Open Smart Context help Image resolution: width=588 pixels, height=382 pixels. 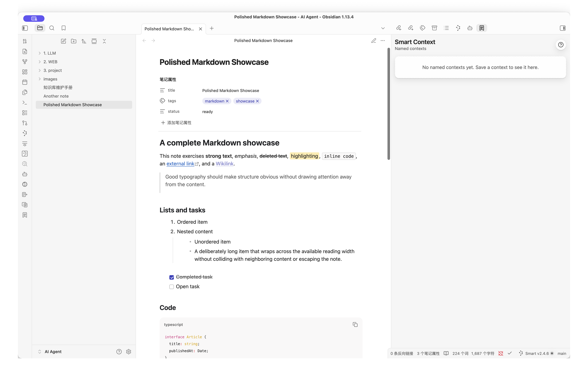[561, 45]
